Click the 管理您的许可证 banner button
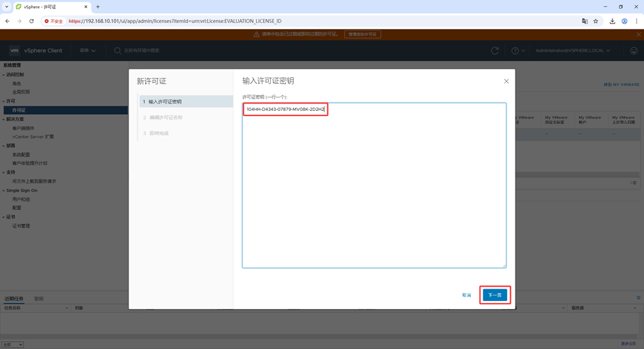The width and height of the screenshot is (644, 349). coord(362,34)
